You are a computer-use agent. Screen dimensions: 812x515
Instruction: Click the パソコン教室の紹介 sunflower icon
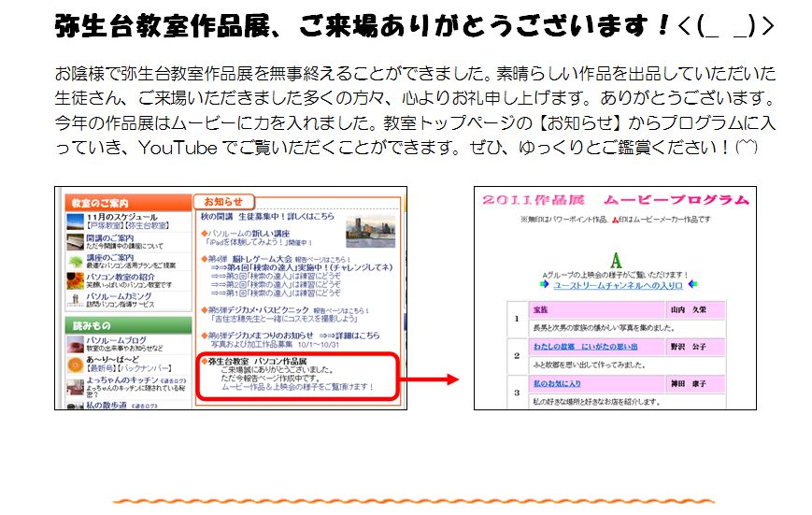75,280
